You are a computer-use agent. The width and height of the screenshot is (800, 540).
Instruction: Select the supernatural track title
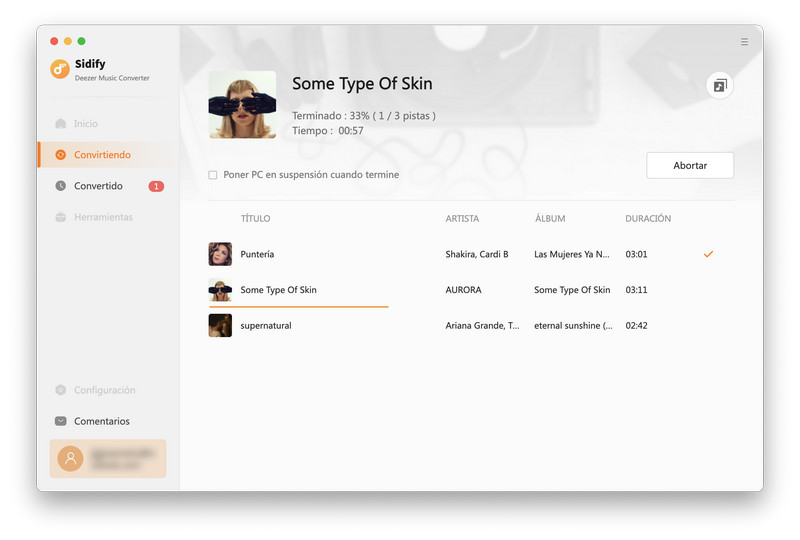266,326
